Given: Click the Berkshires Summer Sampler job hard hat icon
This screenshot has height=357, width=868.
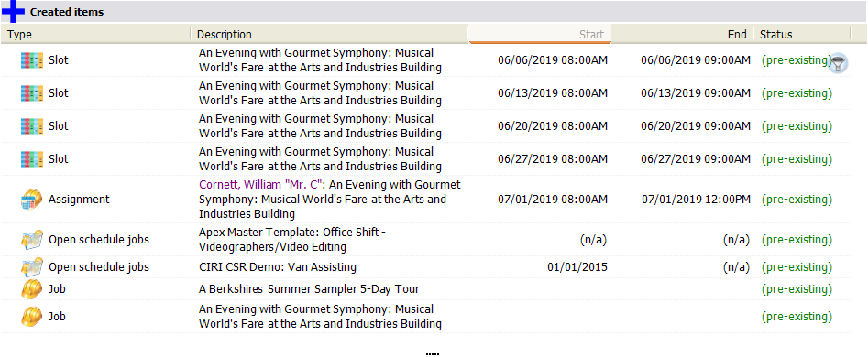Looking at the screenshot, I should pyautogui.click(x=31, y=289).
